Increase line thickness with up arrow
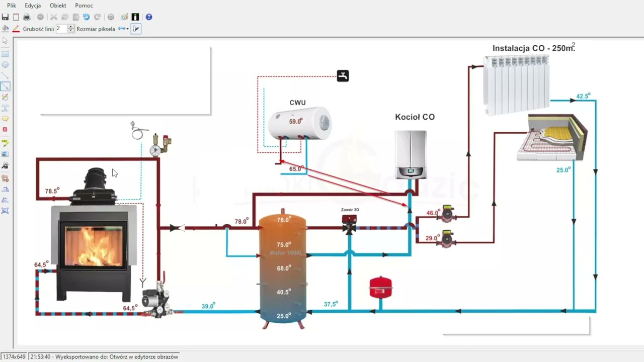 pos(71,27)
